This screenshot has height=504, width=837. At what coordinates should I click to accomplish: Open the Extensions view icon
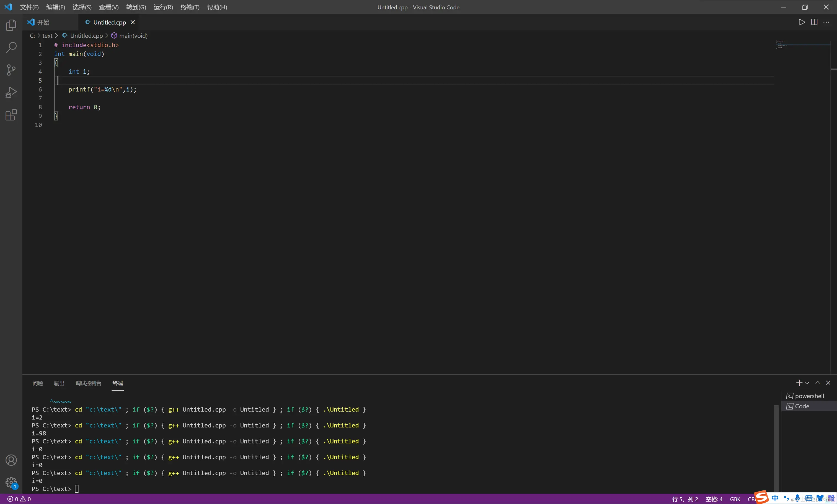[11, 115]
